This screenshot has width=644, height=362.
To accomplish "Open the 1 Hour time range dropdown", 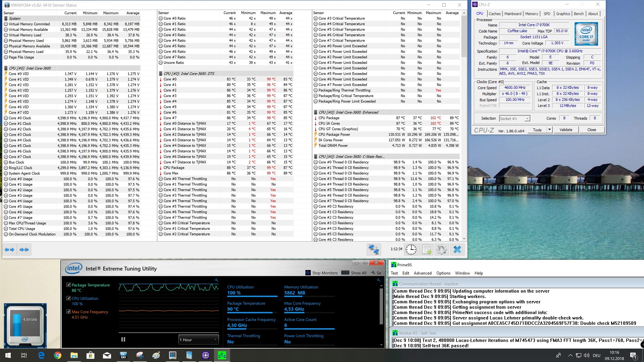I will click(x=199, y=340).
